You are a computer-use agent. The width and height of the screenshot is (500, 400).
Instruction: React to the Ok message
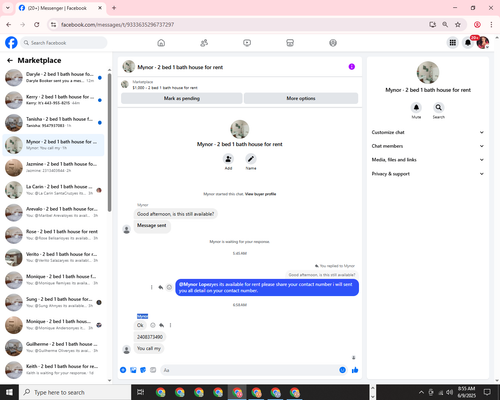coord(153,325)
